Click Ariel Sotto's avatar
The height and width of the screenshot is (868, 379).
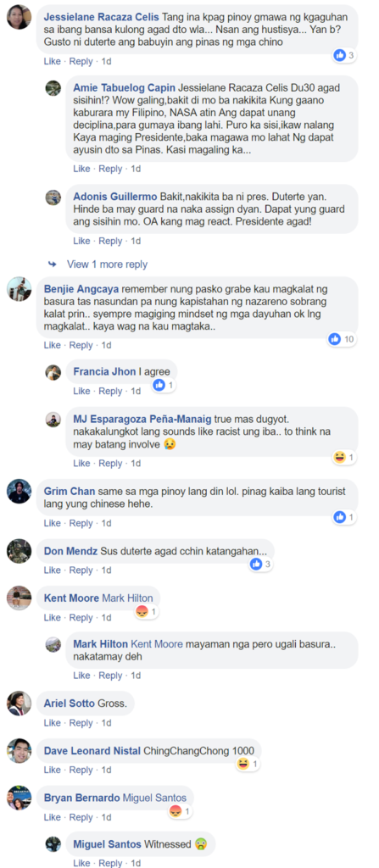pyautogui.click(x=19, y=703)
